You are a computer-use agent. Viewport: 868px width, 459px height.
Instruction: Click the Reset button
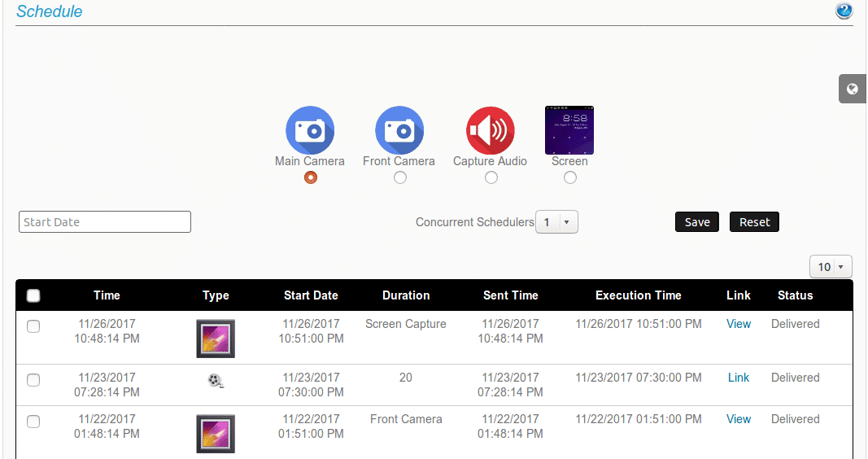click(755, 222)
